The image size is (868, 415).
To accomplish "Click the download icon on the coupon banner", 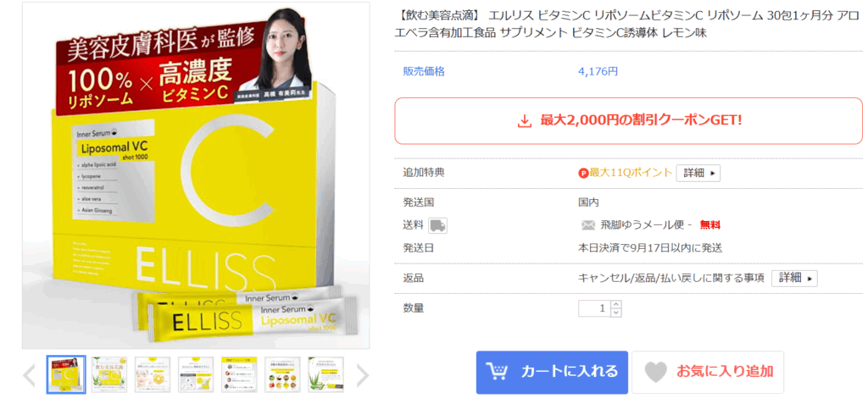I will tap(524, 120).
